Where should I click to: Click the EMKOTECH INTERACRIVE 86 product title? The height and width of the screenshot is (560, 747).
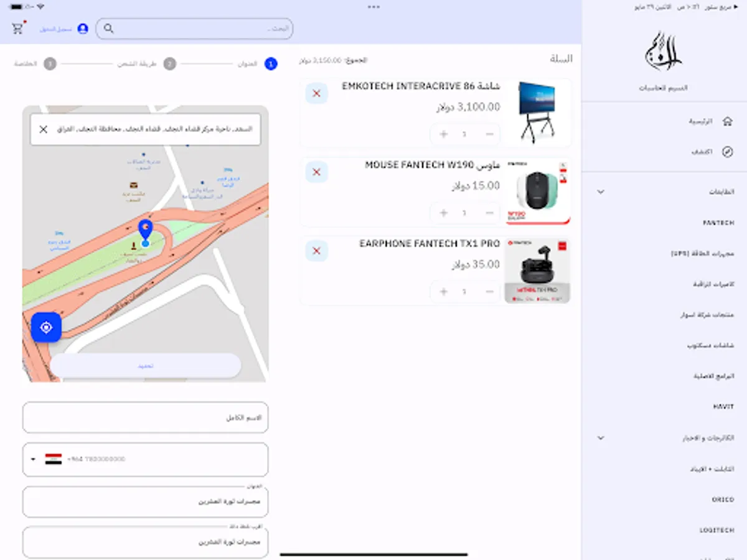(421, 86)
